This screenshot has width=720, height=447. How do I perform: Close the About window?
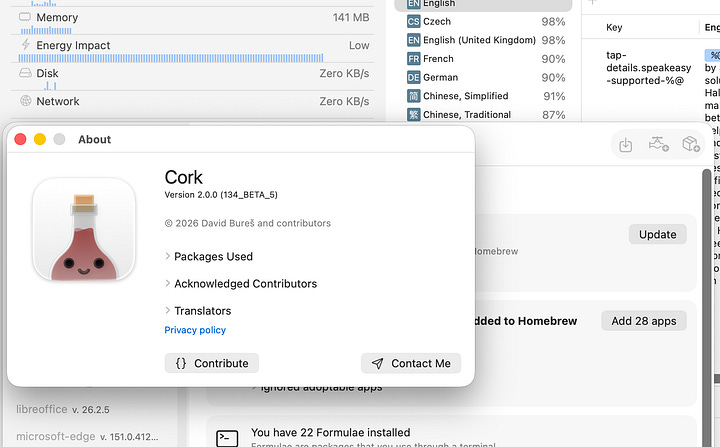tap(20, 139)
